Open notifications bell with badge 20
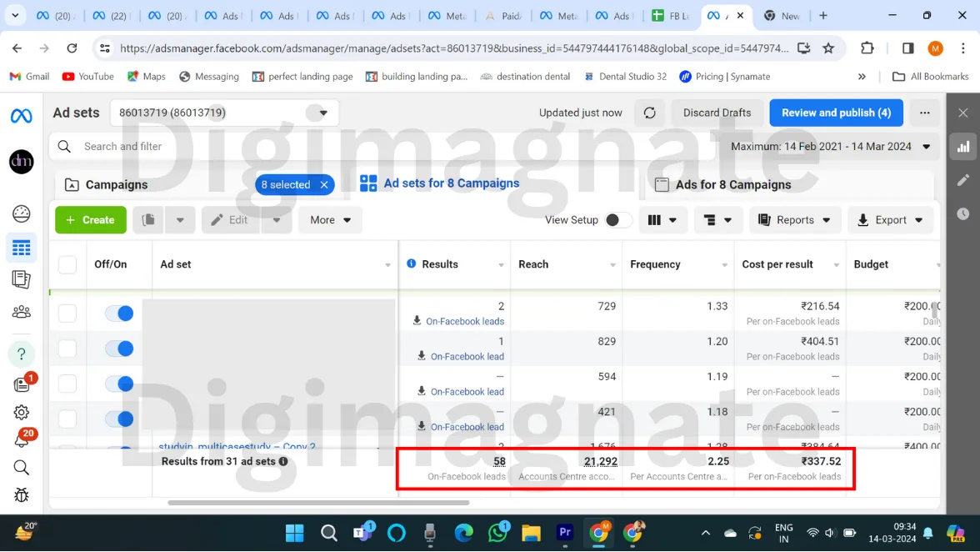Image resolution: width=980 pixels, height=552 pixels. tap(22, 439)
